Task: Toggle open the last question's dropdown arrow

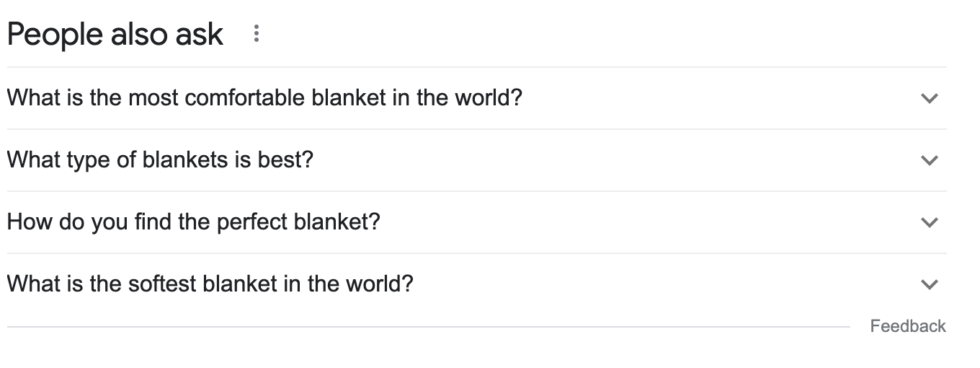Action: click(x=930, y=284)
